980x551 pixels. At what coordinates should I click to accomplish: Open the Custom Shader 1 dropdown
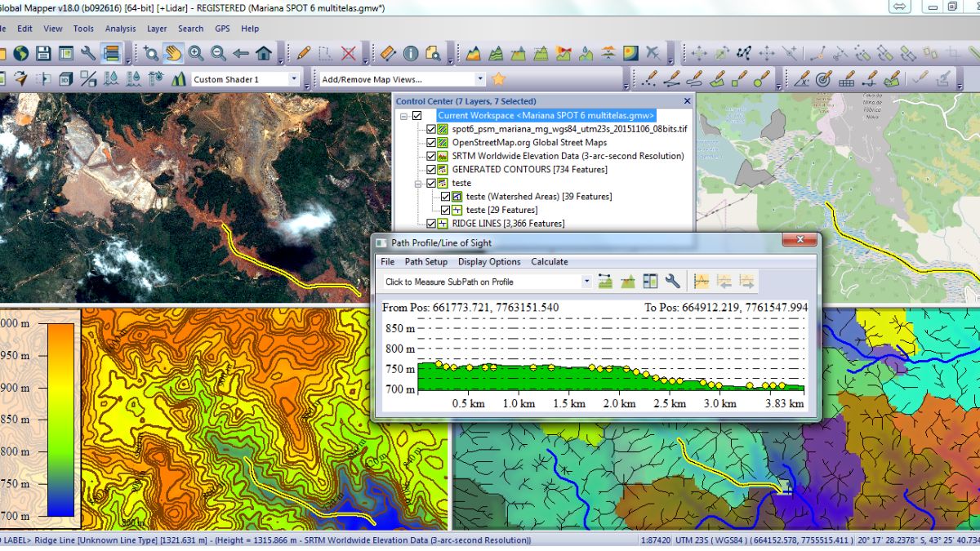click(x=294, y=78)
